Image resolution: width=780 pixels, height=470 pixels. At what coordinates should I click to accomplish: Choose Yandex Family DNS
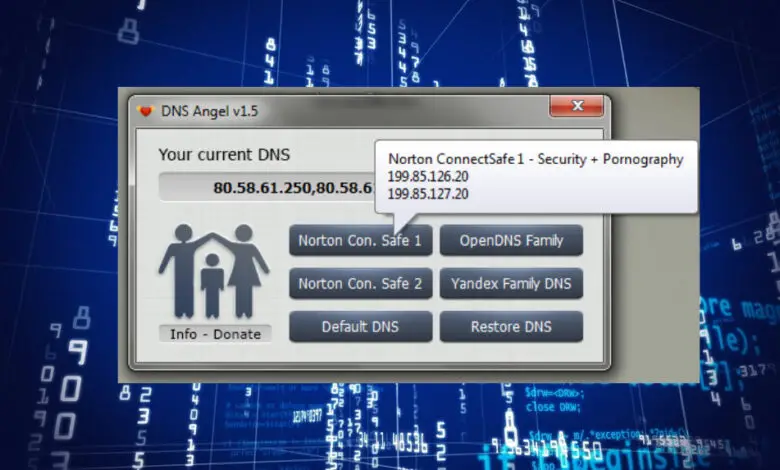pos(511,283)
